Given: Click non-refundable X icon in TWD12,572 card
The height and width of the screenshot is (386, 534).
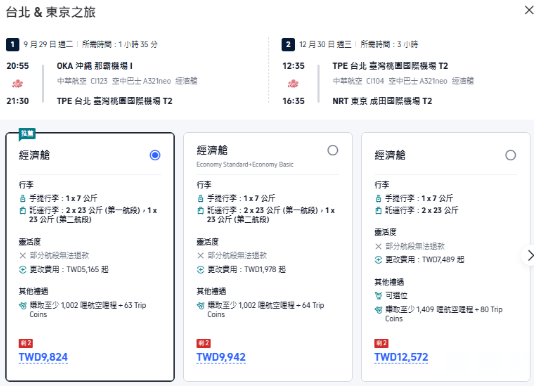Looking at the screenshot, I should [x=378, y=246].
